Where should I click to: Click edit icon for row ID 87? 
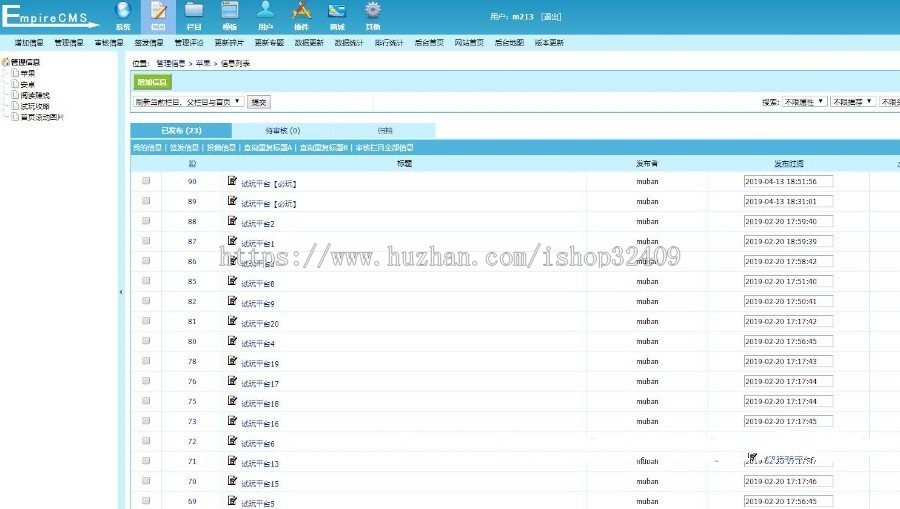click(232, 241)
